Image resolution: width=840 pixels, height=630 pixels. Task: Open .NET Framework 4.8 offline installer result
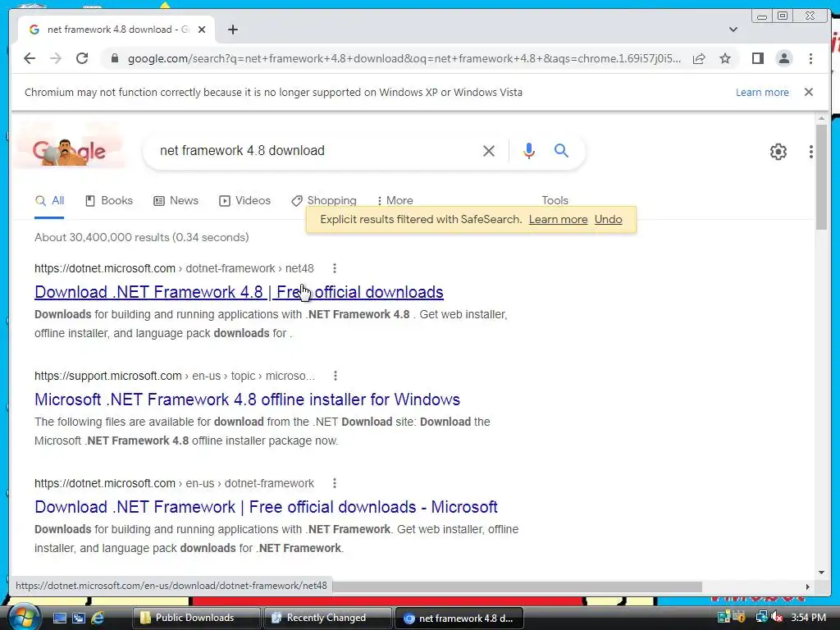click(247, 399)
